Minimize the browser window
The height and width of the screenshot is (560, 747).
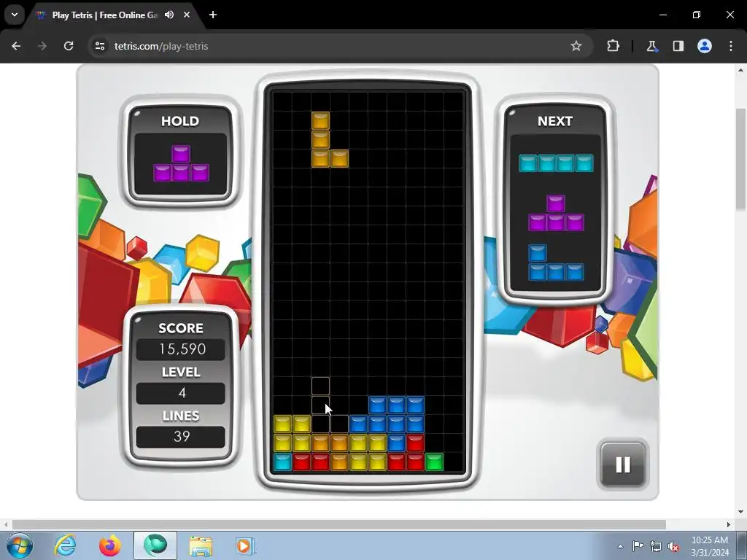(x=662, y=15)
